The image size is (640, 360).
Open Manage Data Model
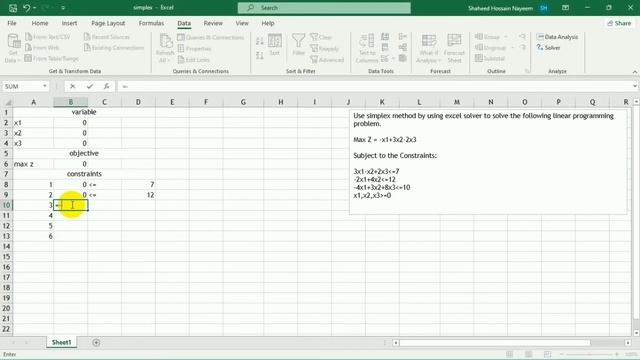click(x=402, y=58)
